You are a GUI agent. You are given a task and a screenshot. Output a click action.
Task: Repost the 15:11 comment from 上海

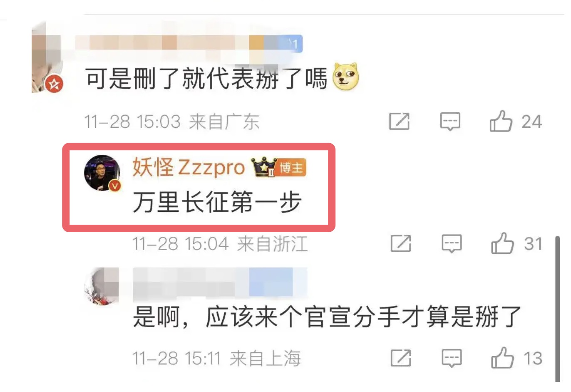401,358
